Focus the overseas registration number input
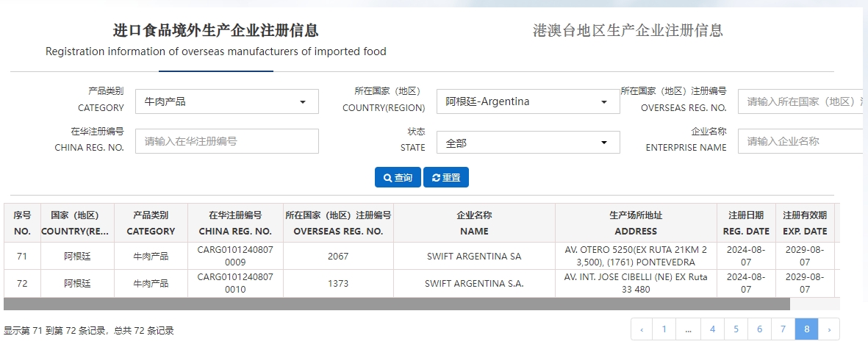Screen dimensions: 868x347 [x=801, y=101]
